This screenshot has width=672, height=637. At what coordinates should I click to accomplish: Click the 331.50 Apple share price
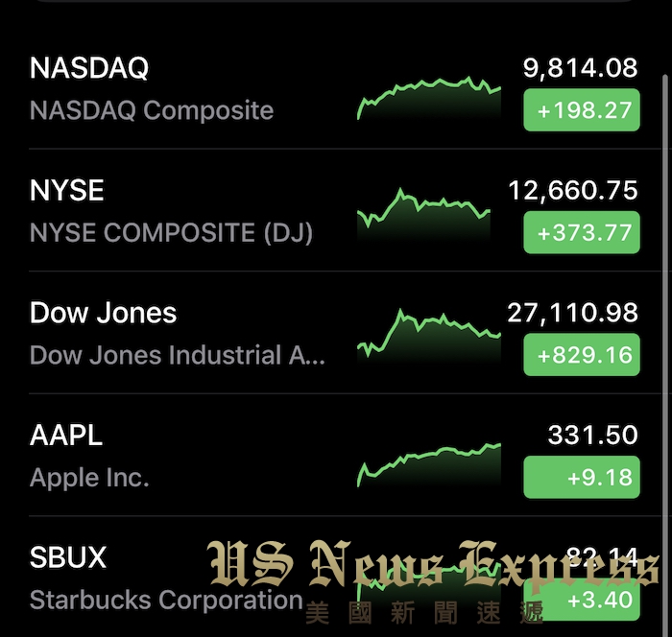[x=593, y=436]
